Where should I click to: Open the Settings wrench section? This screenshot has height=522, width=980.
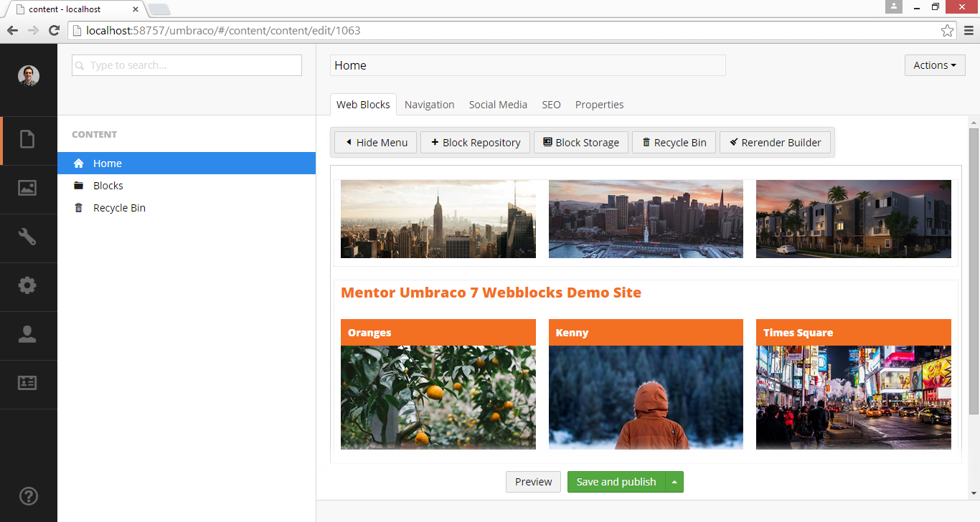[x=27, y=237]
